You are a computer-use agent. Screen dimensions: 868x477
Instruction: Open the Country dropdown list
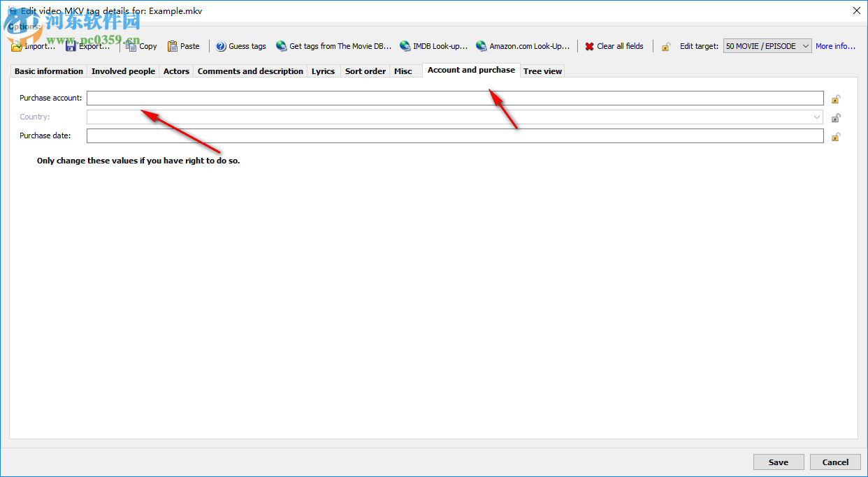tap(816, 117)
